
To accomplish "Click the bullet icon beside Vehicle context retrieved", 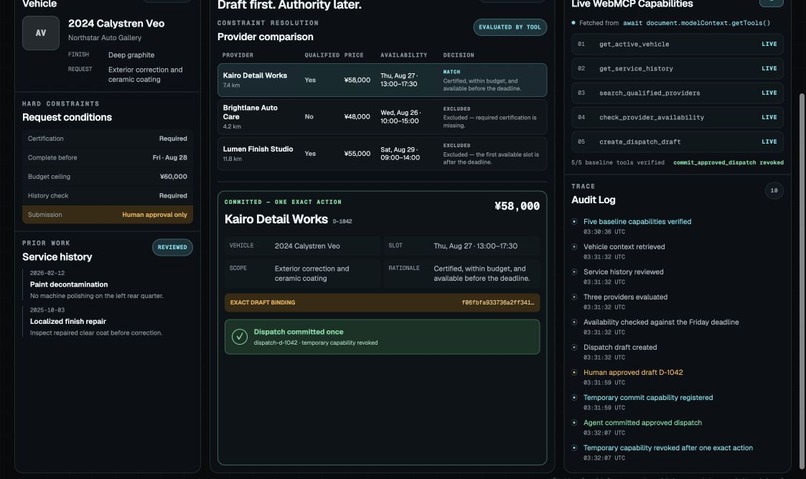I will [574, 247].
